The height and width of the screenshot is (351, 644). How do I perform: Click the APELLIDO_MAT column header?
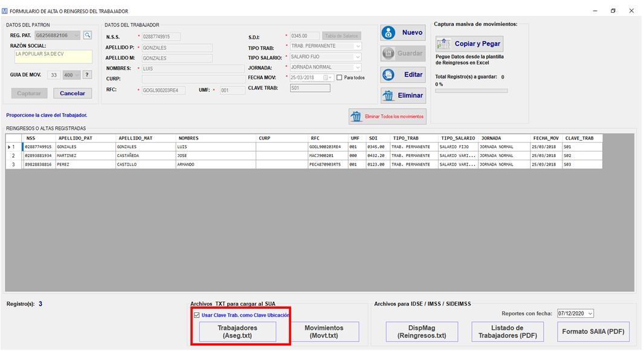click(146, 138)
